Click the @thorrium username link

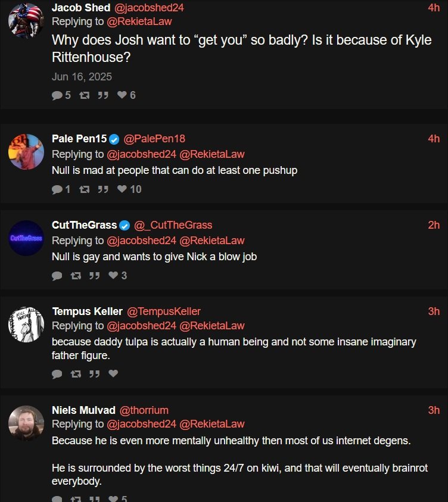point(144,410)
